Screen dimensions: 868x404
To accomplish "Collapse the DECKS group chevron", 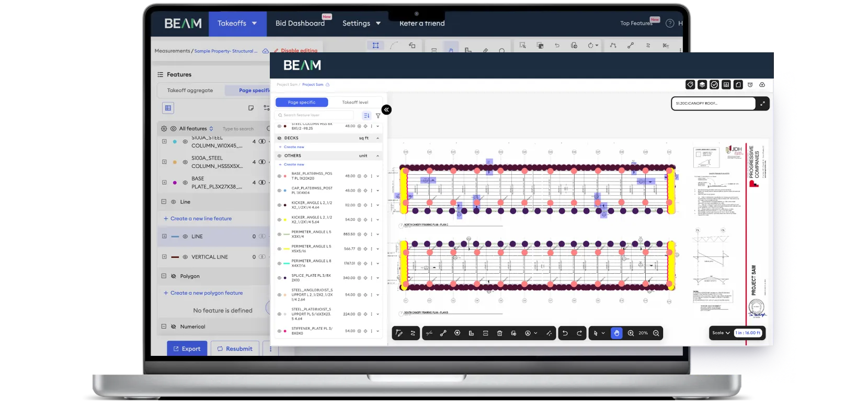I will (x=378, y=139).
